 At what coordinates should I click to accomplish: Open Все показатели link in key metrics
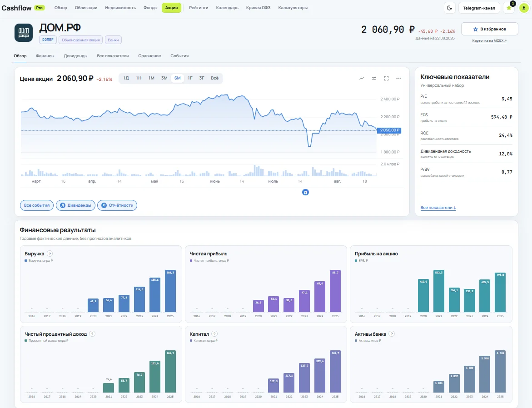coord(438,208)
